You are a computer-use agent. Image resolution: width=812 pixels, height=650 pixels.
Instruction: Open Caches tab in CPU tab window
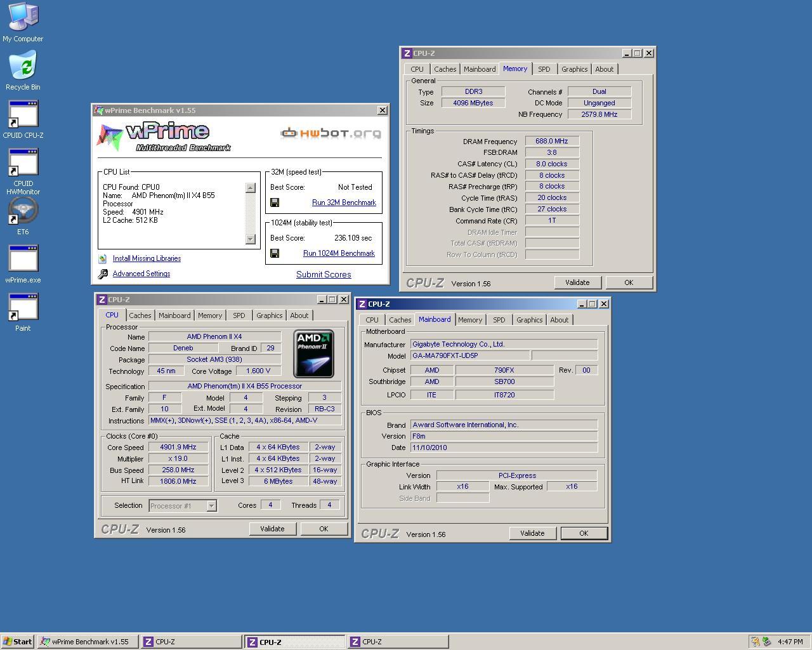[140, 315]
